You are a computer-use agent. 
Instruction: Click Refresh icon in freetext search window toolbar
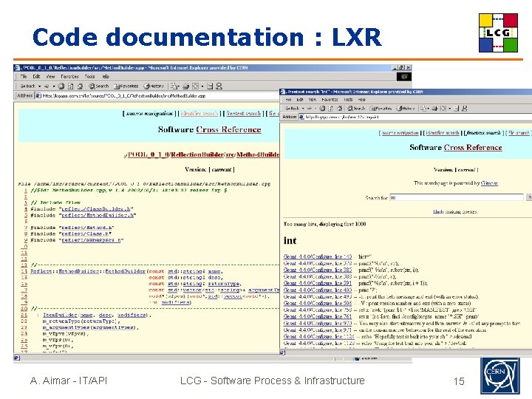click(x=331, y=108)
